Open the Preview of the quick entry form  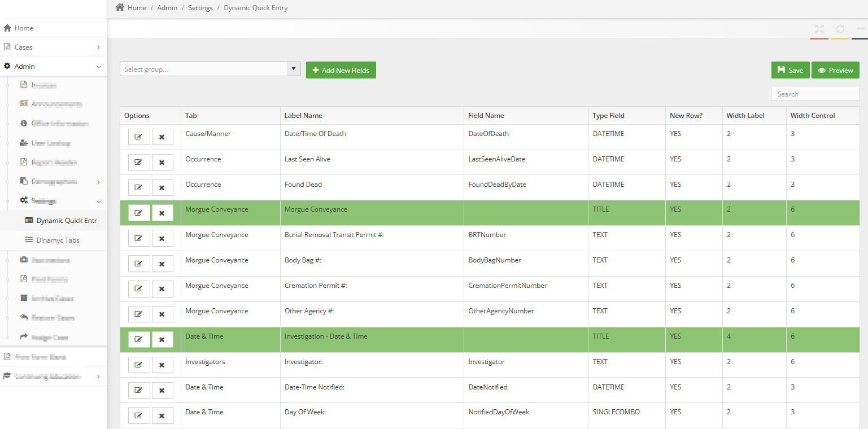[835, 70]
